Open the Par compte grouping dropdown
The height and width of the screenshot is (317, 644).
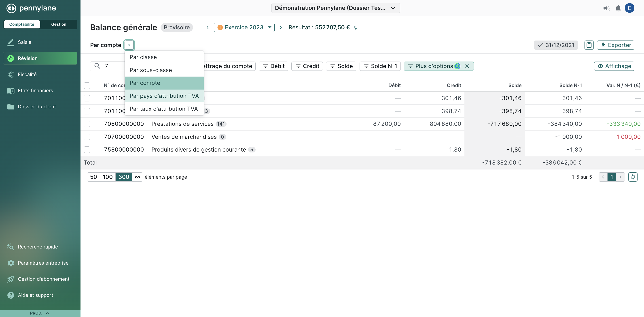click(x=129, y=45)
